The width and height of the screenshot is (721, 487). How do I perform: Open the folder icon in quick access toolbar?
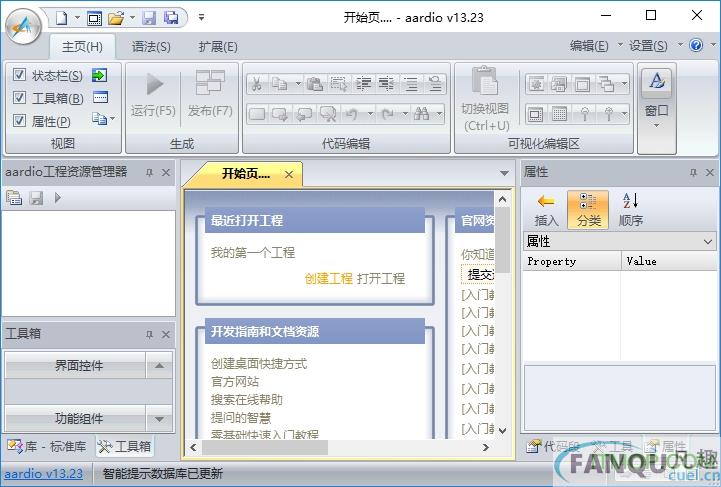[116, 18]
